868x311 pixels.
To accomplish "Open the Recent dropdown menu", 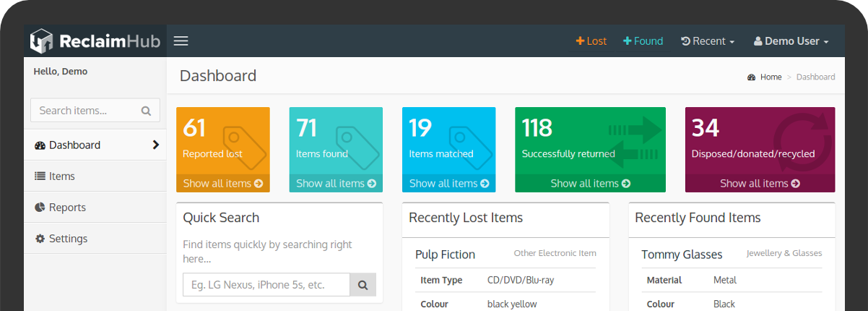I will pos(708,41).
